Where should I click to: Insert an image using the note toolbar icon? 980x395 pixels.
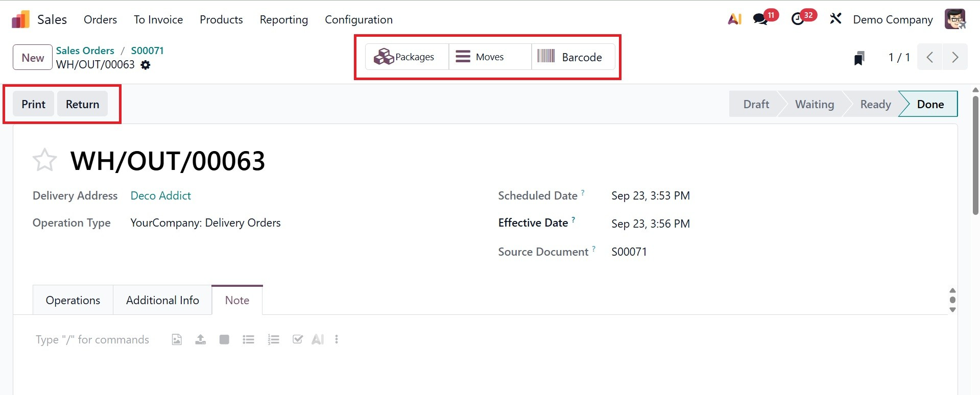[177, 339]
